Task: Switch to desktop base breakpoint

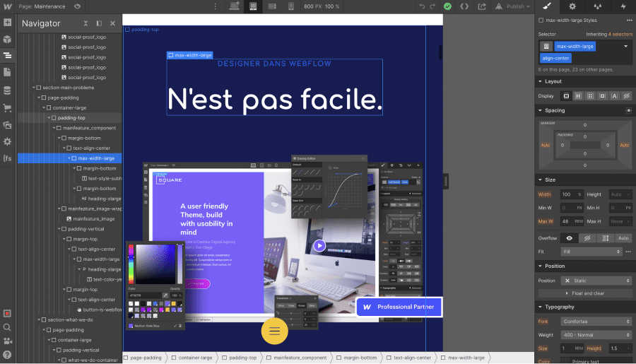Action: click(x=235, y=6)
